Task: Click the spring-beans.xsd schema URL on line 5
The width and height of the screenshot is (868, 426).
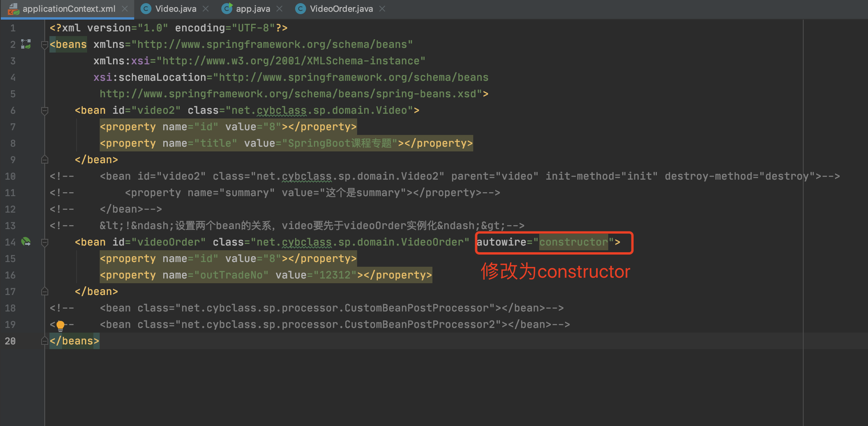Action: point(288,94)
